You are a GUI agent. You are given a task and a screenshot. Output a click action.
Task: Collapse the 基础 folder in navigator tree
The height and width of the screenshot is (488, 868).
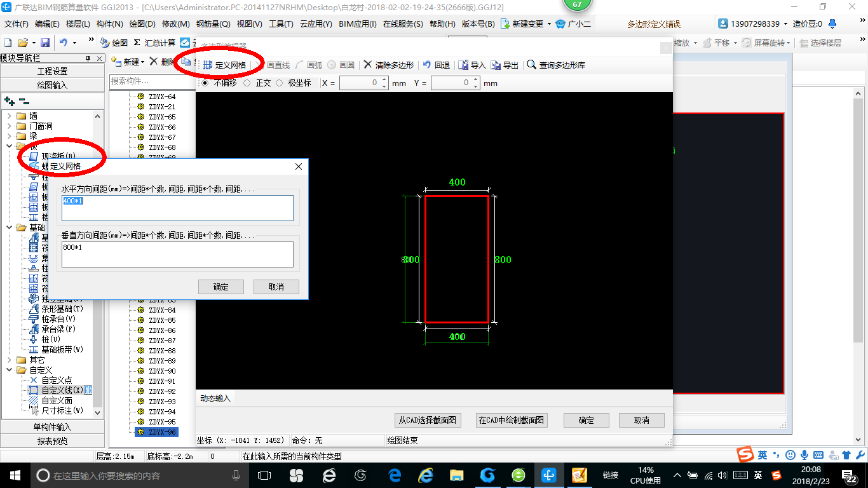coord(9,227)
